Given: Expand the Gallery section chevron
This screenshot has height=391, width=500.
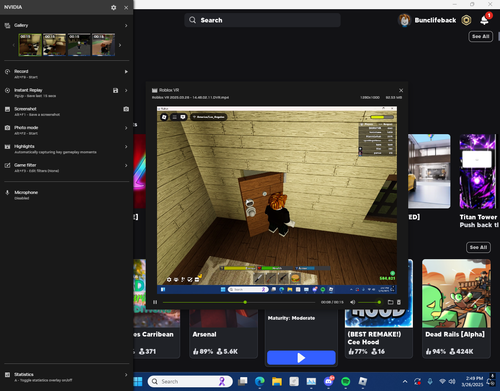Looking at the screenshot, I should pyautogui.click(x=126, y=26).
